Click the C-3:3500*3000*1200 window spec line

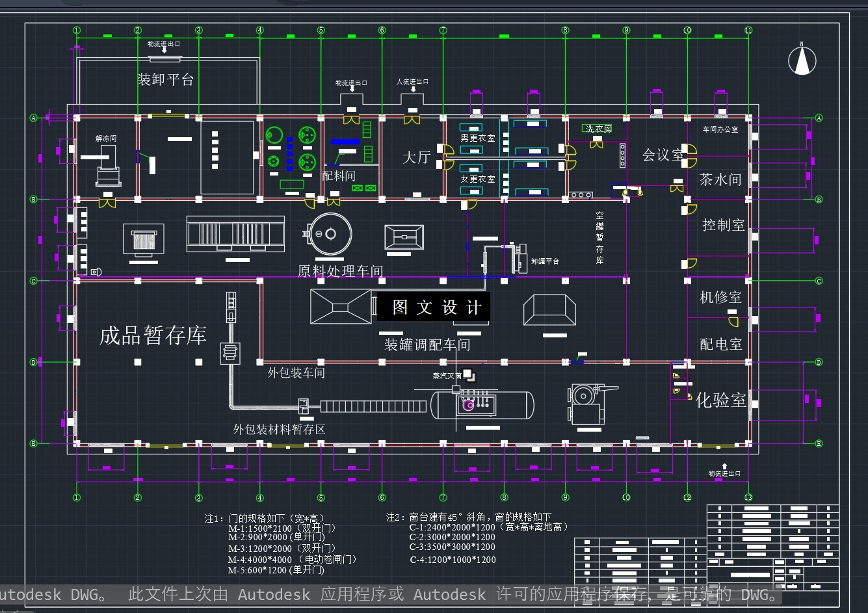453,547
